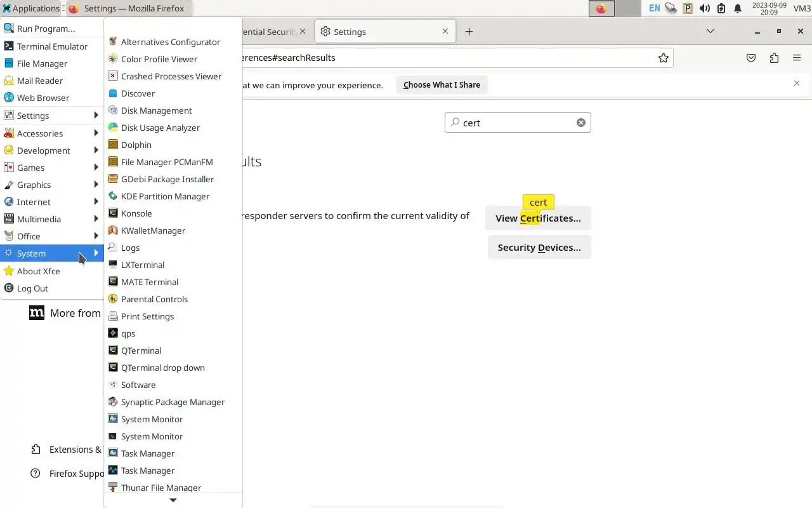The height and width of the screenshot is (508, 812).
Task: Expand the Settings submenu
Action: coord(52,116)
